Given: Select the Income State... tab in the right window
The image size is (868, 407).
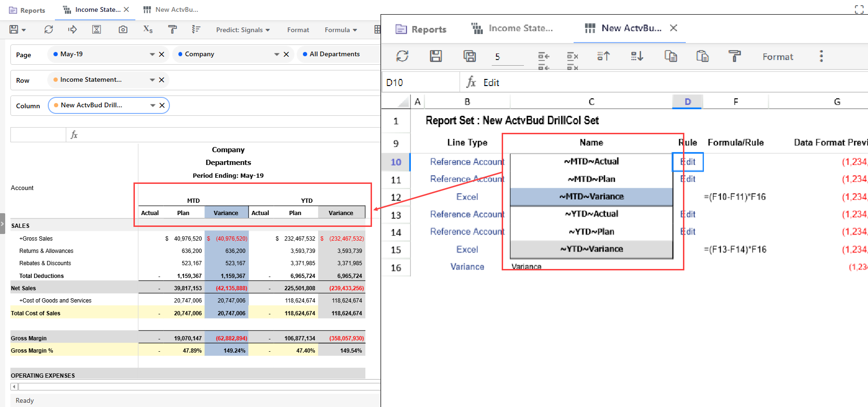Looking at the screenshot, I should 512,28.
